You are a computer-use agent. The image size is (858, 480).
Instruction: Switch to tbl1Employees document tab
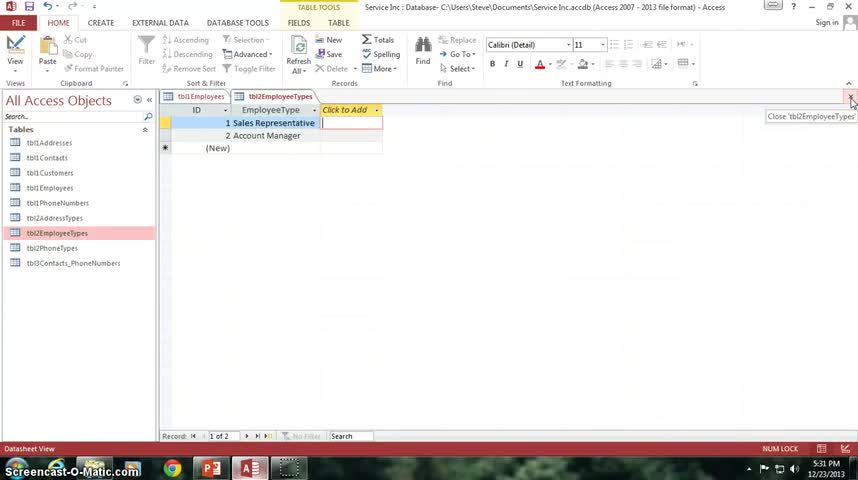coord(195,96)
